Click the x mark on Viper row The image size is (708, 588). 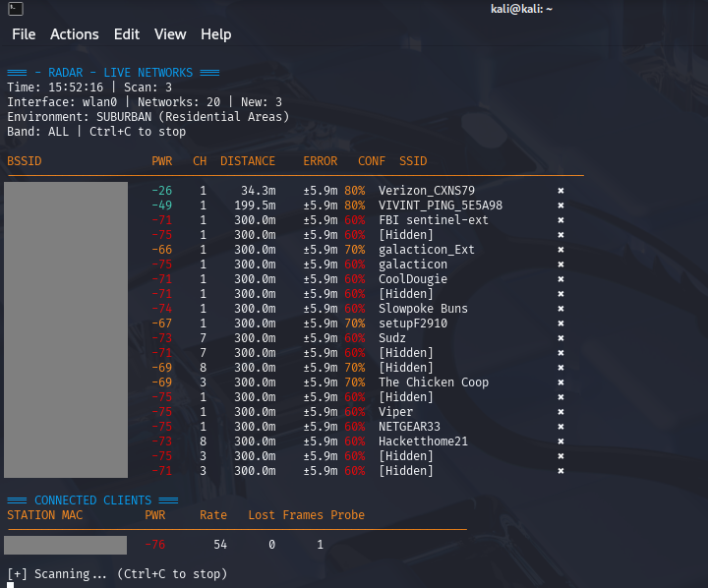click(560, 412)
